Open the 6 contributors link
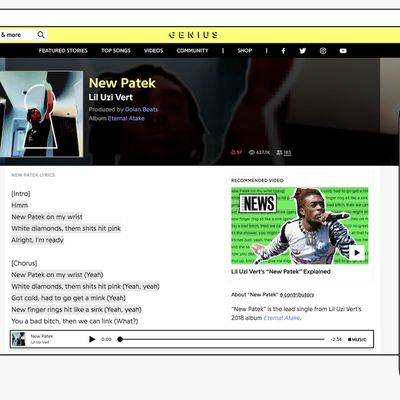Screen dimensions: 400x400 click(297, 295)
